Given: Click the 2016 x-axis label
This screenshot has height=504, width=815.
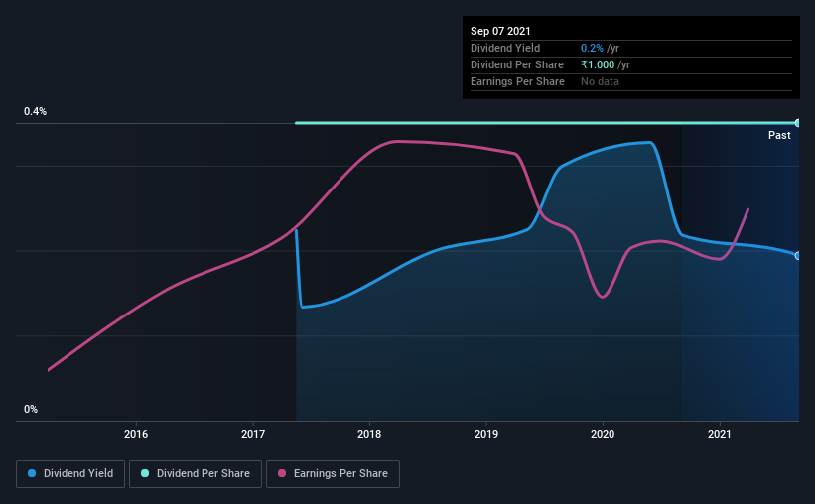Looking at the screenshot, I should tap(136, 434).
